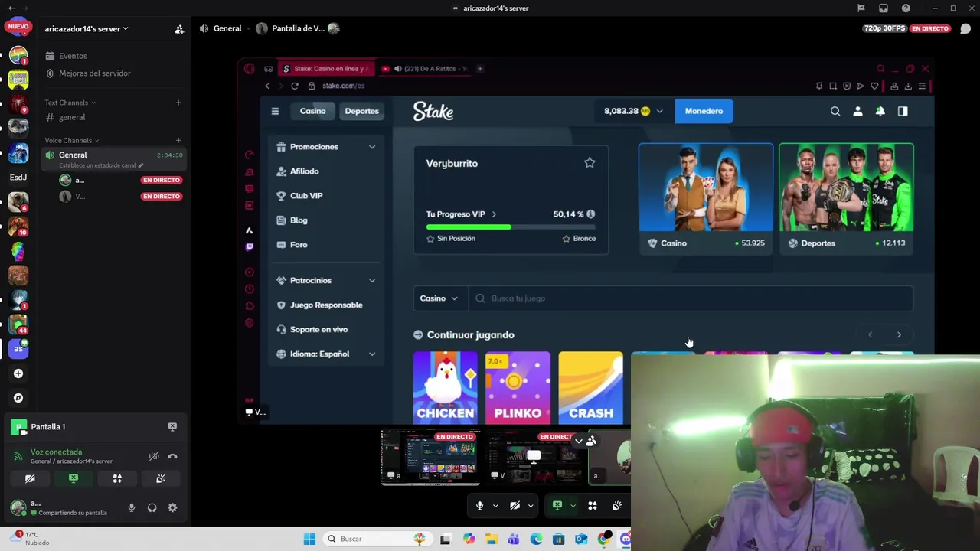The width and height of the screenshot is (980, 551).
Task: Expand Idioma: Español language chevron
Action: (372, 354)
